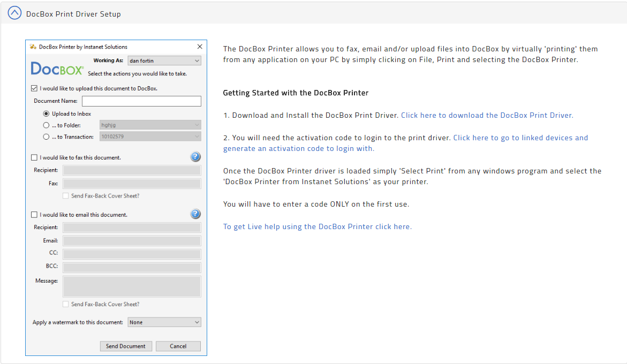Screen dimensions: 627x364
Task: Open the link to generate an activation code
Action: click(520, 138)
